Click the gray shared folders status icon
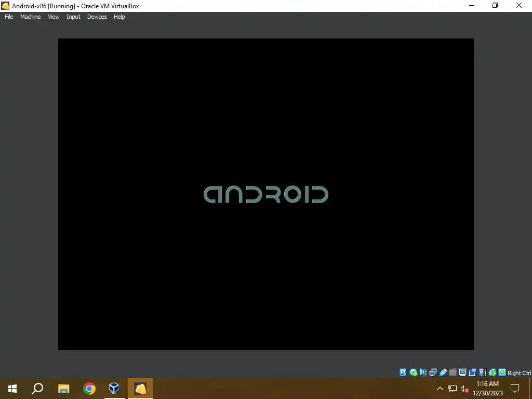 point(453,373)
